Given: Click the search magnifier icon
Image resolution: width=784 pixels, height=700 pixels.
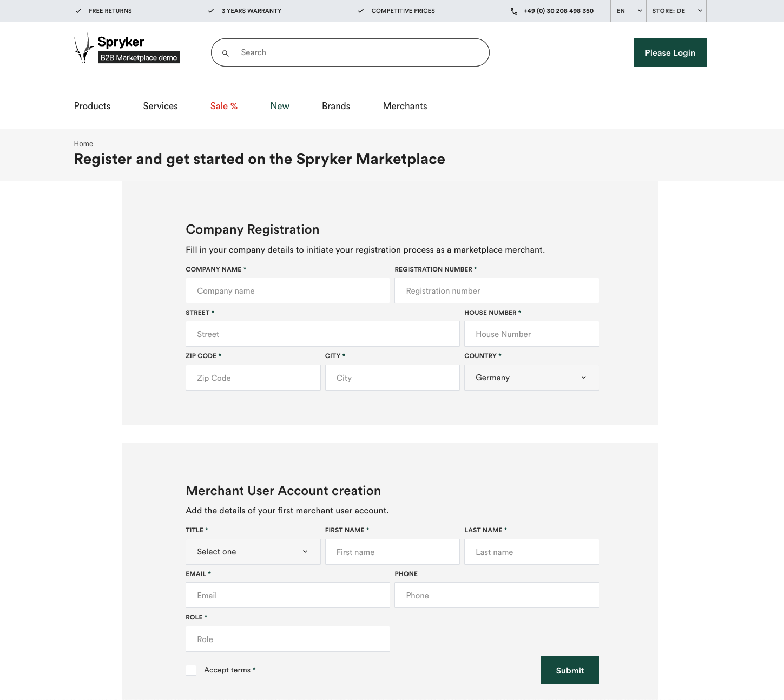Looking at the screenshot, I should point(226,52).
